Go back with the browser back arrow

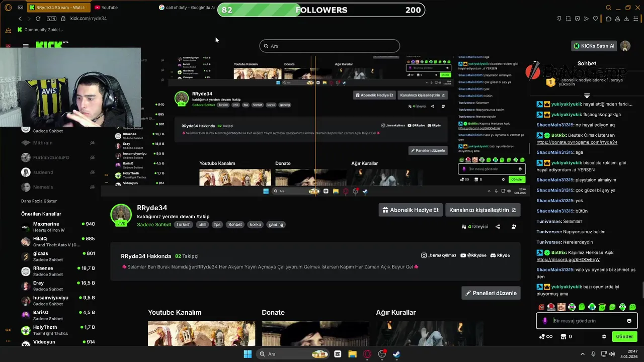point(20,19)
